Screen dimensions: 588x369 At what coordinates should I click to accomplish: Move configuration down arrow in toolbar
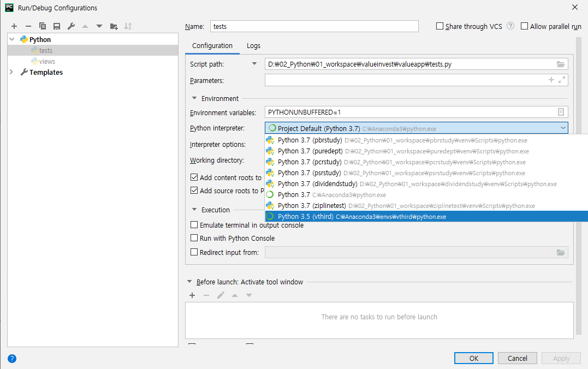tap(99, 26)
